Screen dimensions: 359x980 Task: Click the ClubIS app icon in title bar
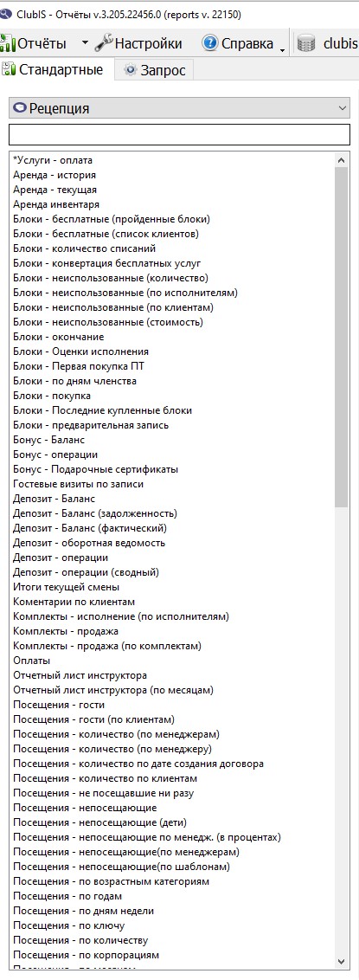click(6, 14)
